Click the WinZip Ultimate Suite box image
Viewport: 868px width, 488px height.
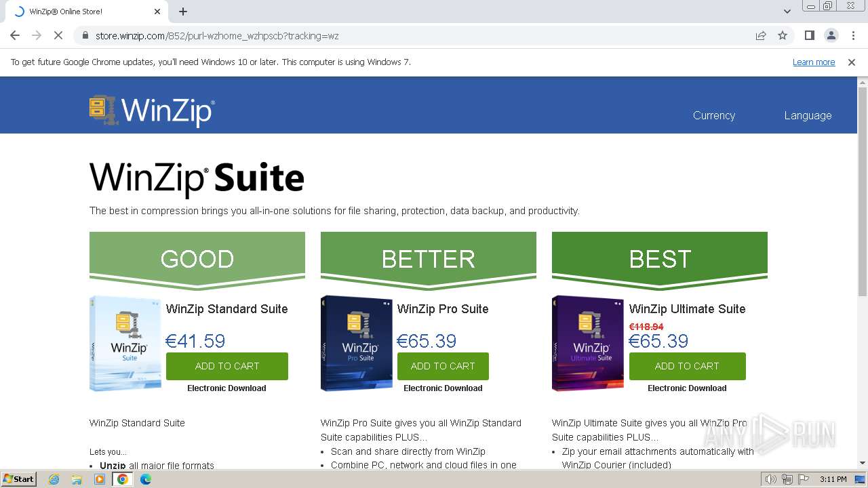click(x=588, y=343)
